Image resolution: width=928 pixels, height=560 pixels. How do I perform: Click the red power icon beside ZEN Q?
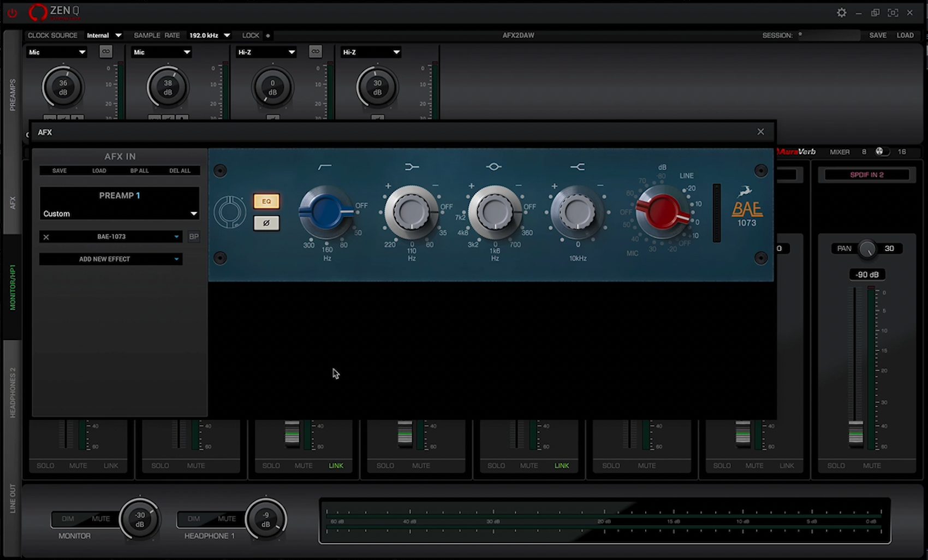(12, 13)
